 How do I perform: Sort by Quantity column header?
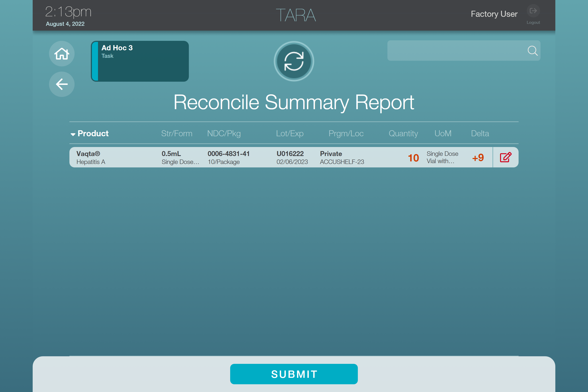pyautogui.click(x=403, y=133)
